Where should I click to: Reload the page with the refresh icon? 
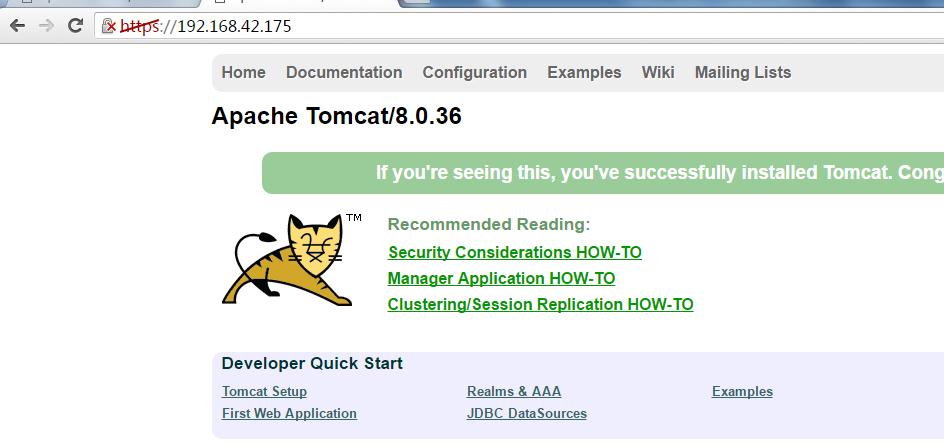[x=75, y=25]
